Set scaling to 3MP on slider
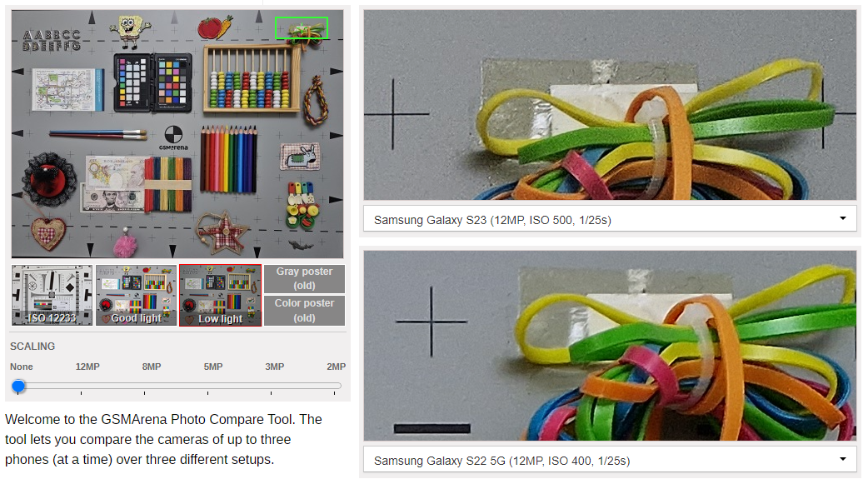Screen dimensions: 868x479 point(272,386)
